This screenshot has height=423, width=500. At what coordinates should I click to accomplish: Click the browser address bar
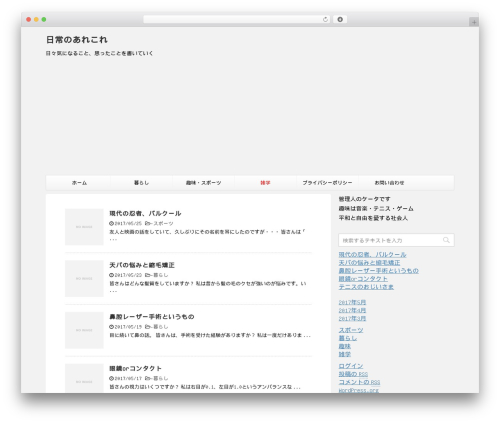pos(236,20)
